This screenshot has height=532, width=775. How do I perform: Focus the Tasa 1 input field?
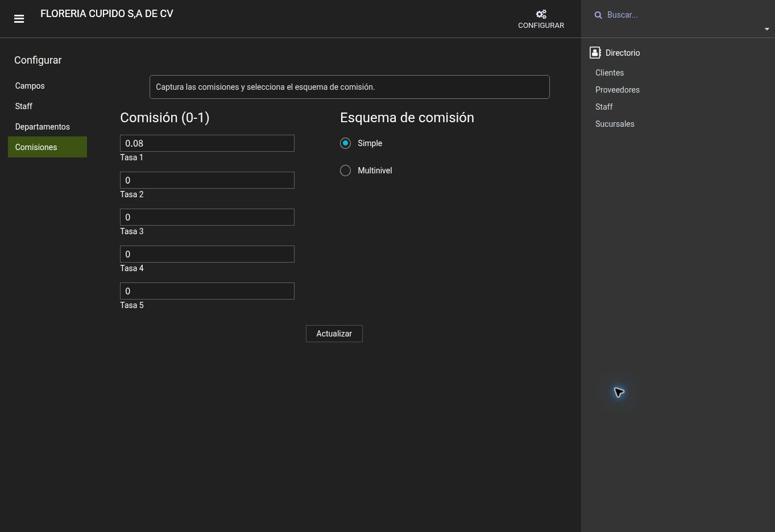tap(207, 143)
